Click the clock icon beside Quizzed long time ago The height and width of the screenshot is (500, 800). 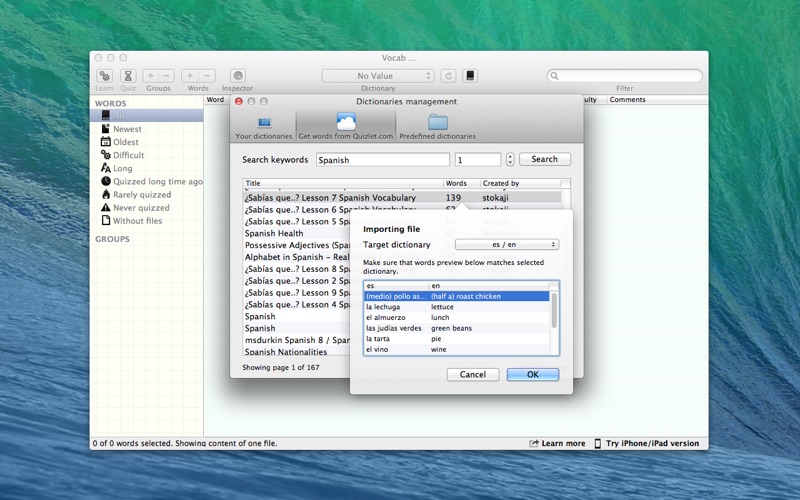tap(106, 181)
